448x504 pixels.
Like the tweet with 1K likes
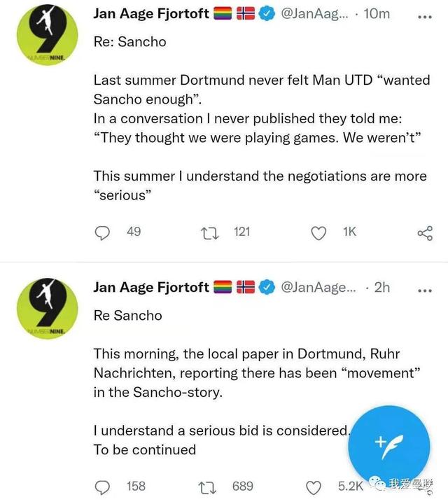(x=318, y=232)
